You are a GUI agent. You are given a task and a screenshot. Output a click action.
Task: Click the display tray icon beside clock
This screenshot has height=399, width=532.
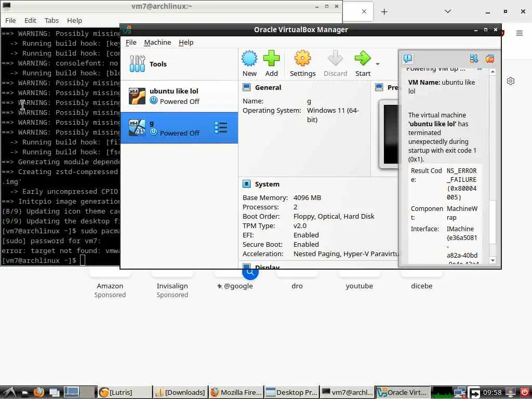(511, 393)
